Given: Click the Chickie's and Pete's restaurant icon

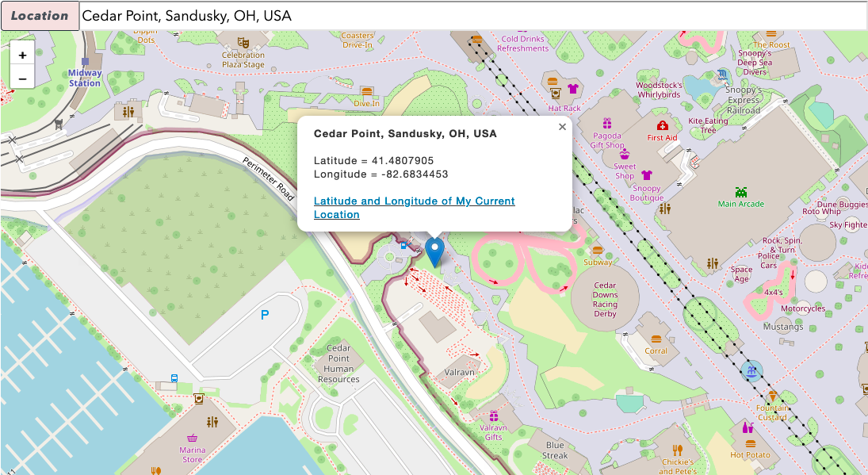Looking at the screenshot, I should tap(677, 450).
